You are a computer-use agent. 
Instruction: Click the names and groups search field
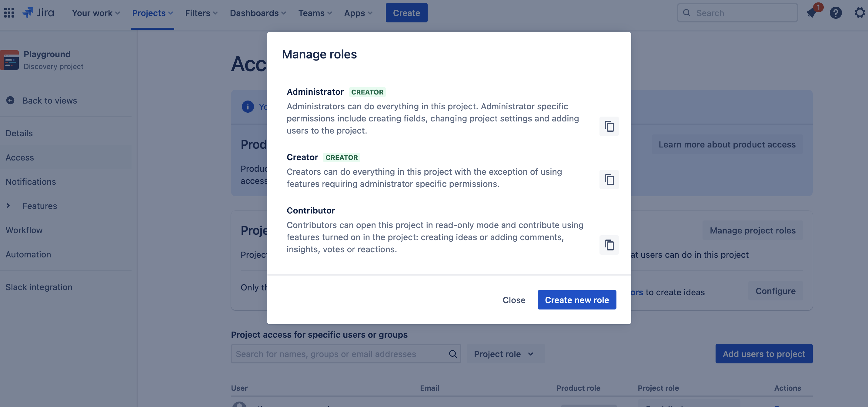[337, 354]
